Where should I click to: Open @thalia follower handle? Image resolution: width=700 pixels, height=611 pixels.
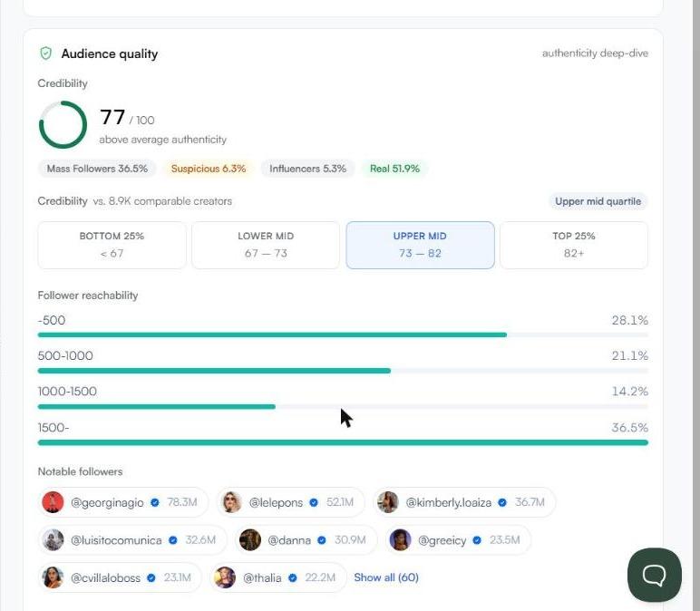tap(262, 577)
